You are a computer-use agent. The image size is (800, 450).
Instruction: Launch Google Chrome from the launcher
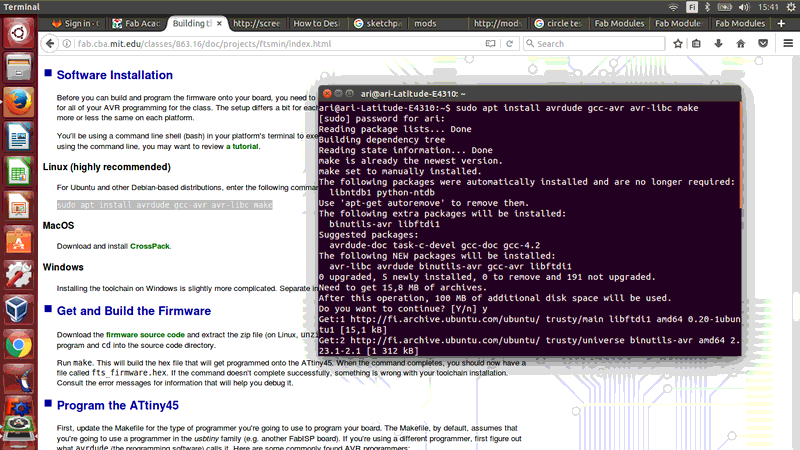18,345
